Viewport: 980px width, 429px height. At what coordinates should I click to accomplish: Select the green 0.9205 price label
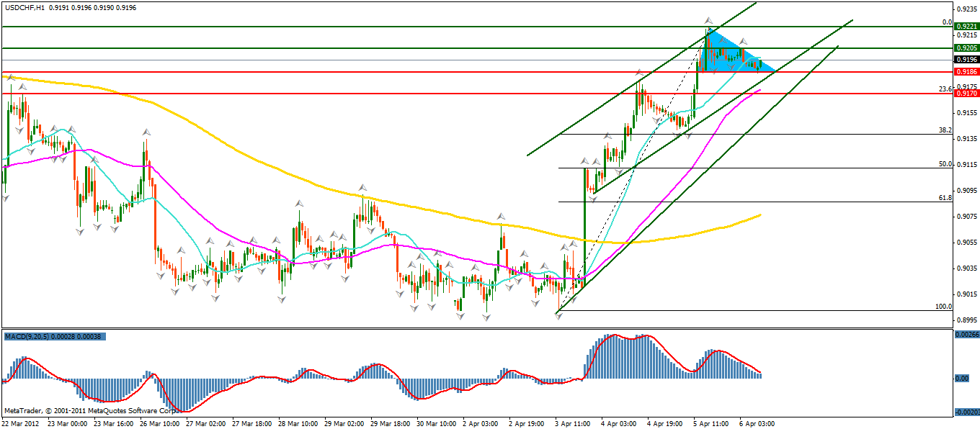click(x=965, y=48)
